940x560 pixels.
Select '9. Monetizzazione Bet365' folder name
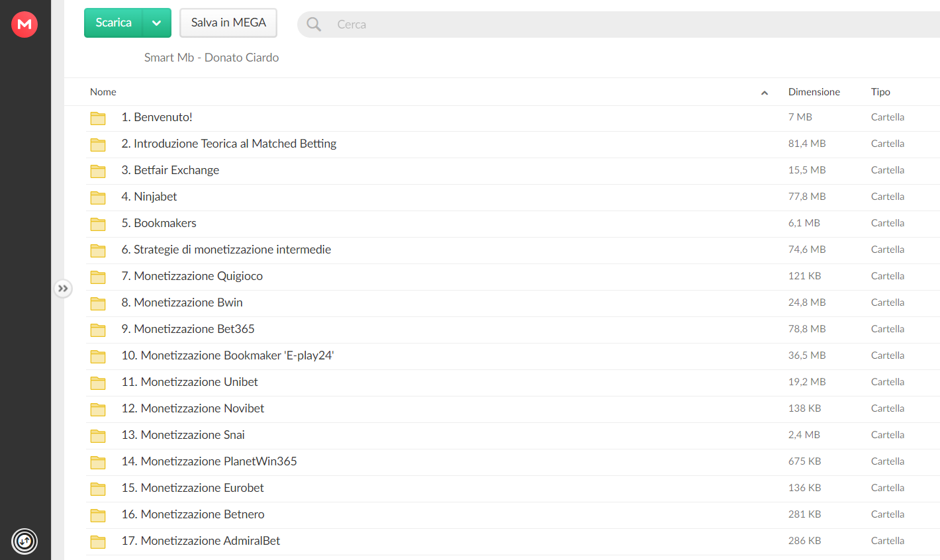(188, 329)
